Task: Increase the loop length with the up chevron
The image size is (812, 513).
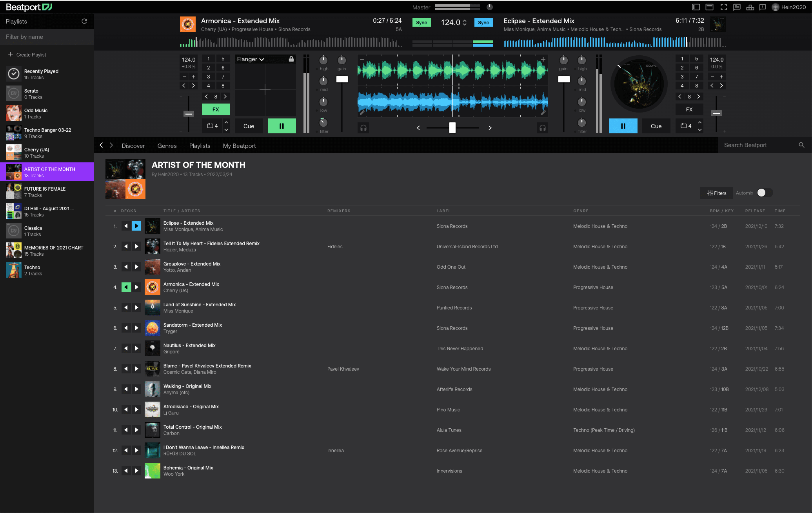Action: coord(226,123)
